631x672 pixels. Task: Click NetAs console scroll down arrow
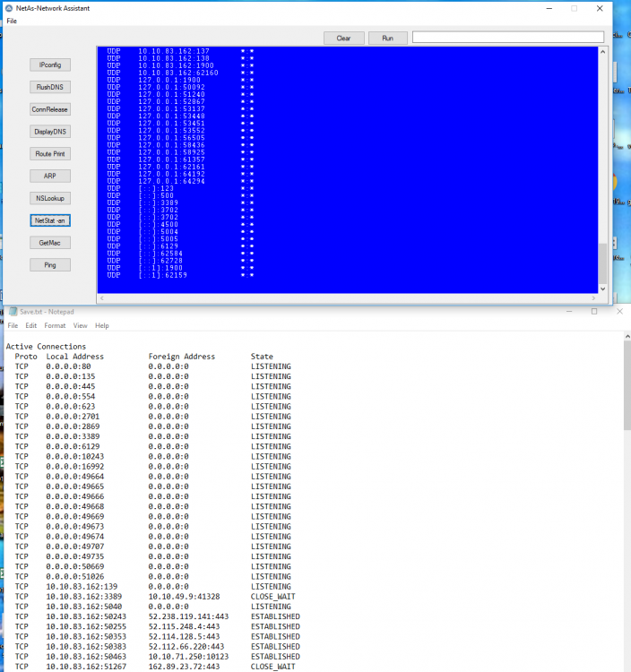(602, 289)
